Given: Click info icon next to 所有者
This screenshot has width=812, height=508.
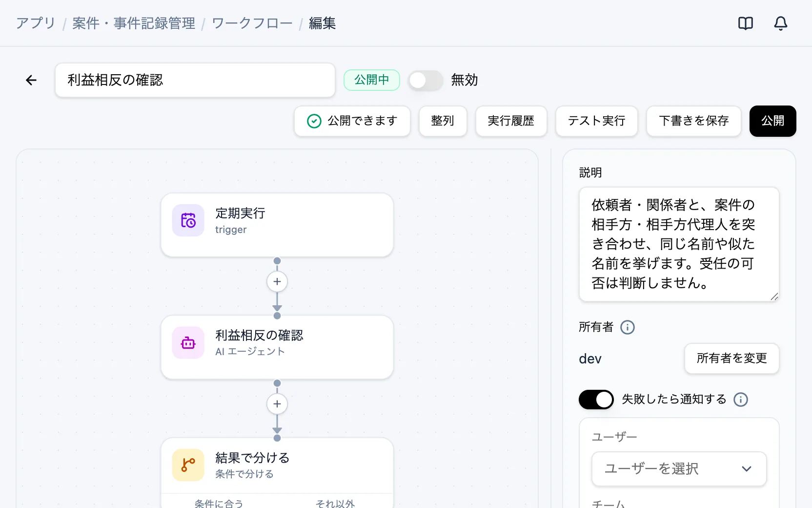Looking at the screenshot, I should click(628, 327).
